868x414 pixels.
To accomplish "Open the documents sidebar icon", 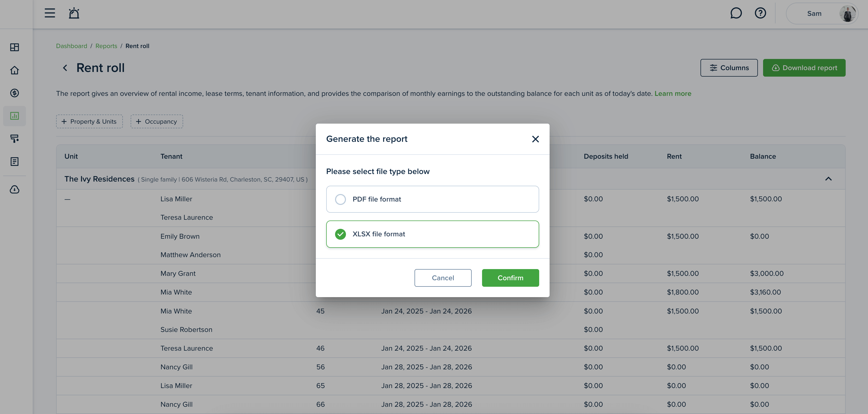I will (x=15, y=162).
